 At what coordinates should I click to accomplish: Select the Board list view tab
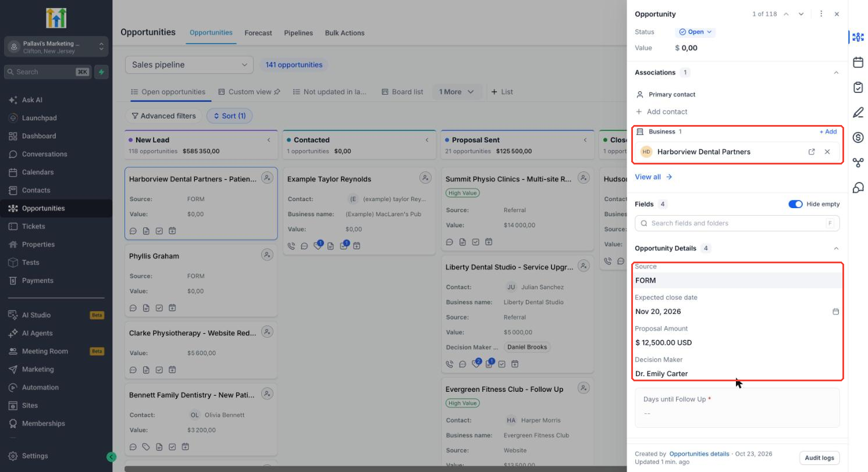coord(403,92)
